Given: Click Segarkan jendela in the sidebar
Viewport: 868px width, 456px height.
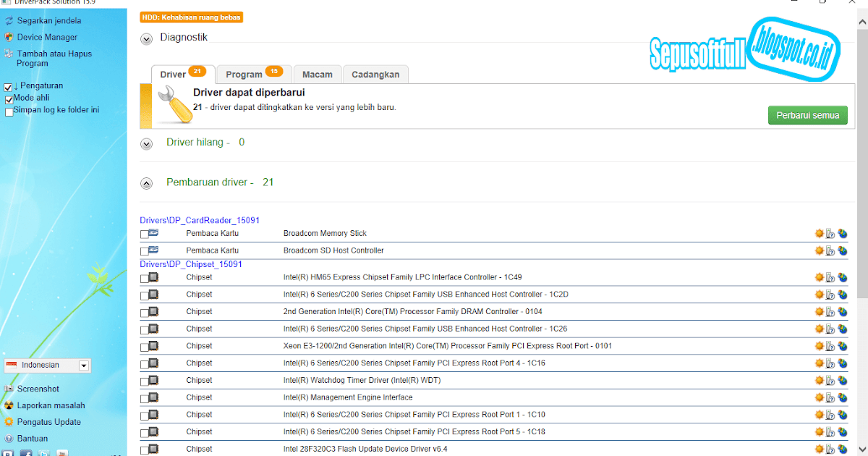Looking at the screenshot, I should [49, 21].
